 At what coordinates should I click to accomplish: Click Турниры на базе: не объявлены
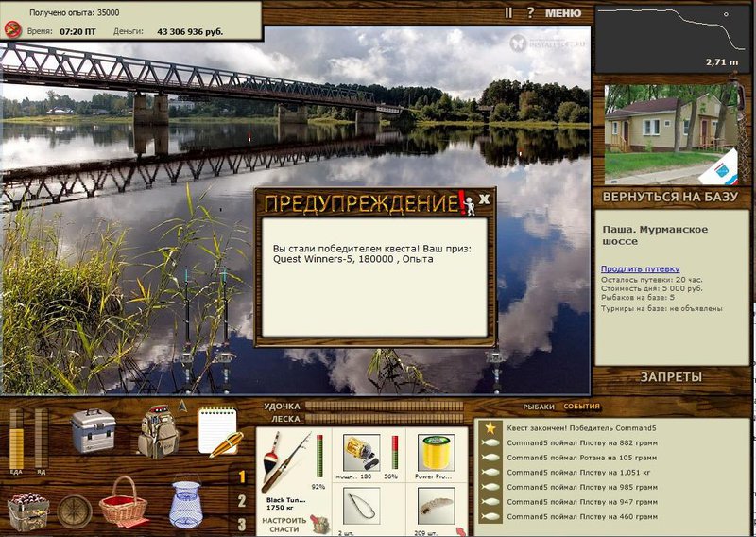tap(661, 308)
